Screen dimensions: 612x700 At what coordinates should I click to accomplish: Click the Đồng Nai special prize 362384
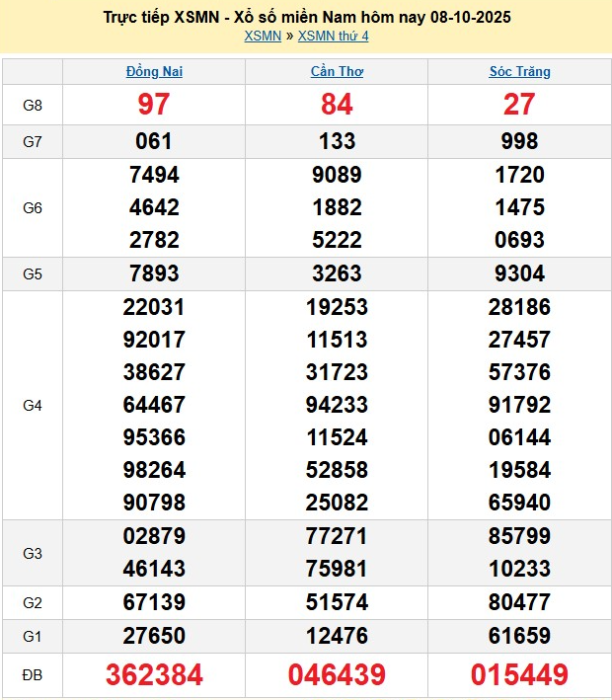(154, 674)
